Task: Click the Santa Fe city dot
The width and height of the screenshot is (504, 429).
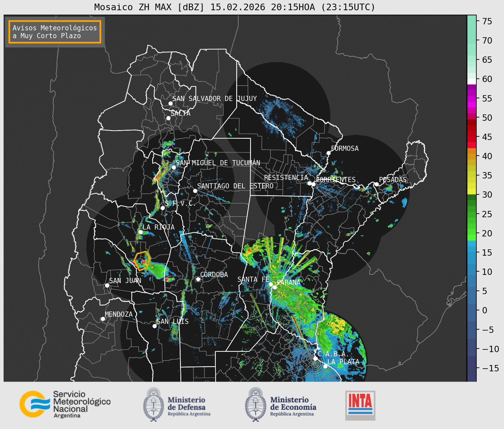Action: pos(271,284)
